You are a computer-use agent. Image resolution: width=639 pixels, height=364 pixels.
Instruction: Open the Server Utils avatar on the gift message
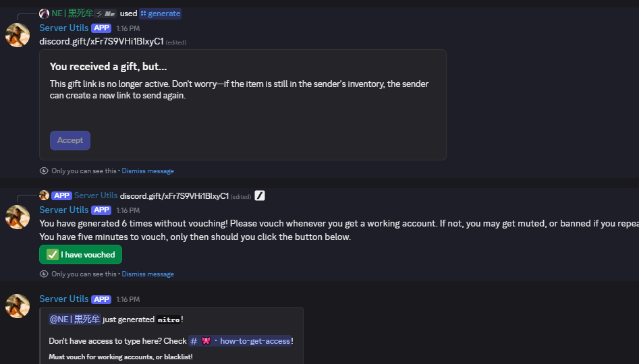pyautogui.click(x=18, y=35)
